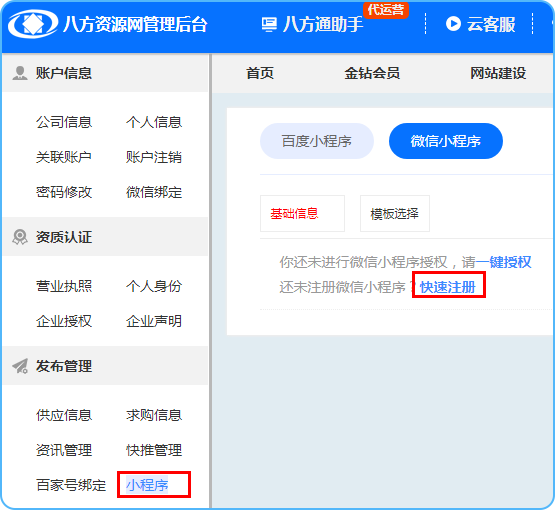Switch to 百度小程序 pill tab
Viewport: 555px width, 510px height.
click(x=317, y=141)
